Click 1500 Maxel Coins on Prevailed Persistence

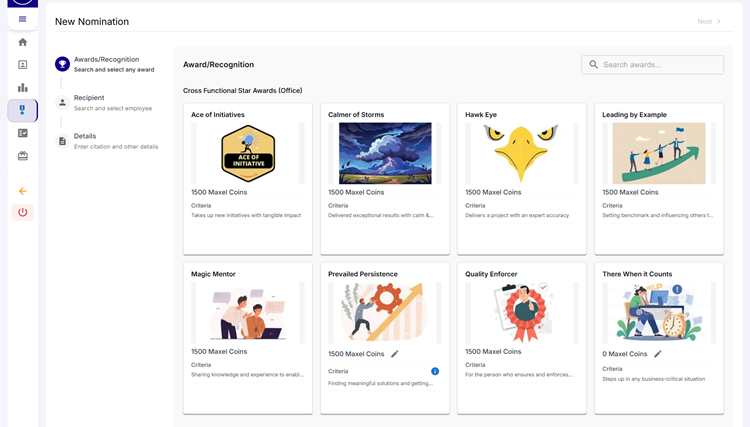tap(356, 354)
